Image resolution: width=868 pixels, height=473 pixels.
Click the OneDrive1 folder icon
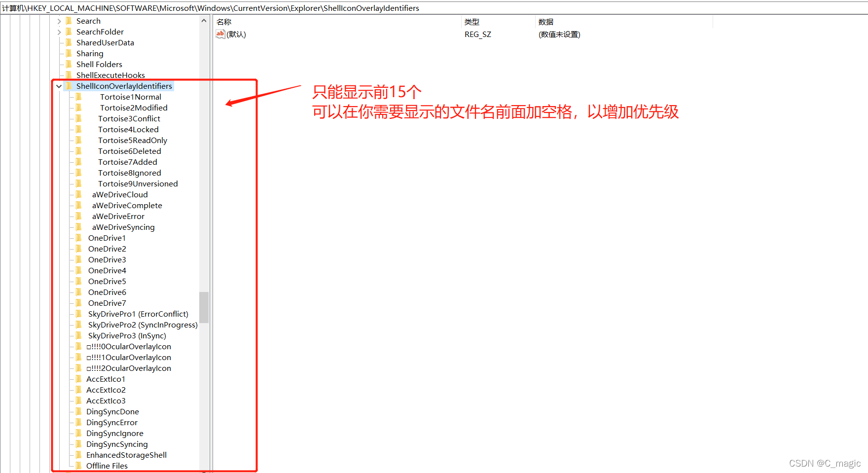click(79, 238)
